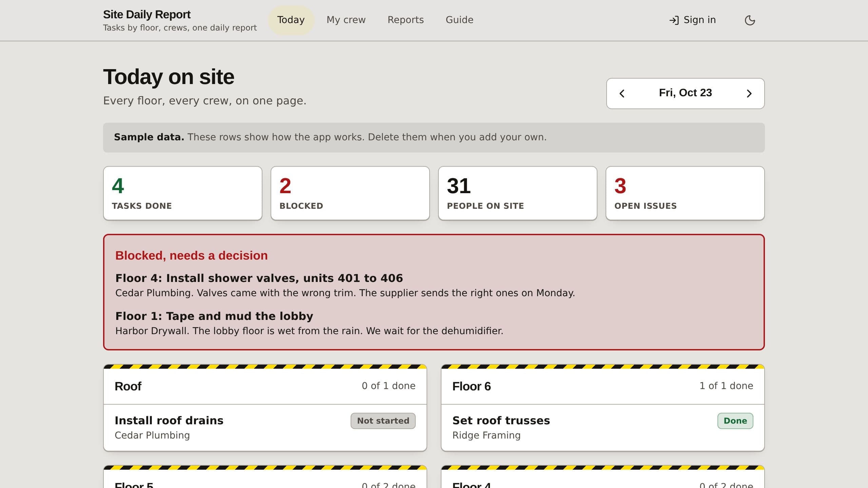This screenshot has height=488, width=868.
Task: Click the Cedar Plumbing crew under roof drains
Action: [152, 435]
